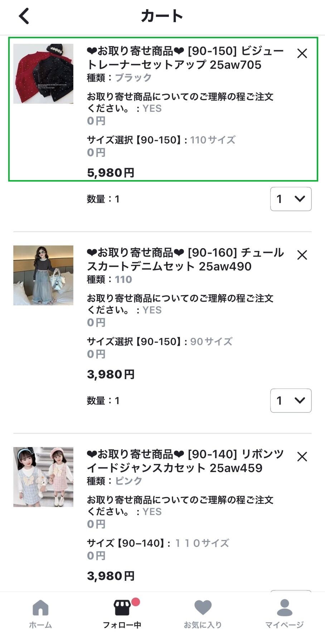Viewport: 325px width, 644px height.
Task: Open quantity dropdown for ビジュートレーナーセットアップ
Action: [x=291, y=199]
